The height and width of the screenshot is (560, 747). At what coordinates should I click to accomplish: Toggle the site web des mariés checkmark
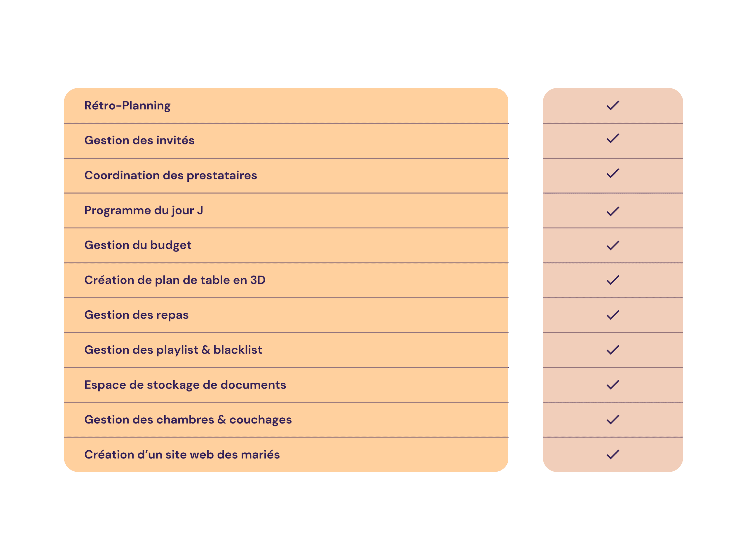click(x=612, y=454)
